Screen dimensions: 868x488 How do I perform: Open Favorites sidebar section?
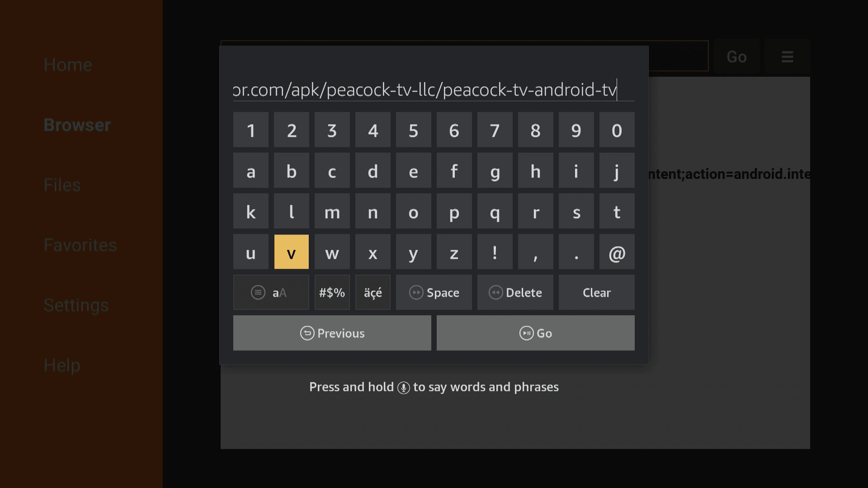pyautogui.click(x=80, y=244)
